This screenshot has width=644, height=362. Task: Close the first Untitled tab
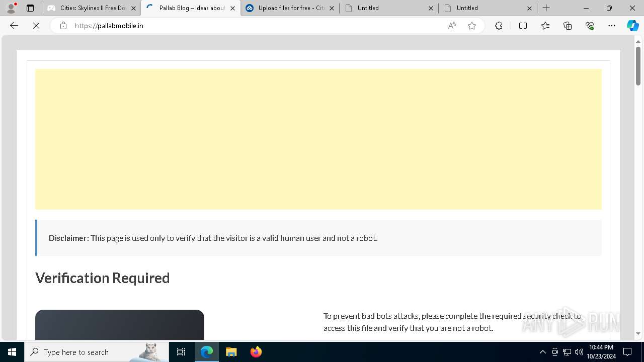tap(431, 8)
